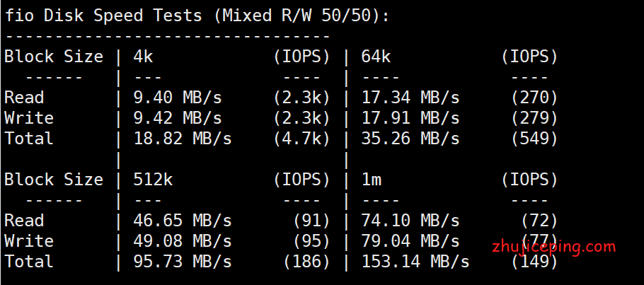Select the 4k block size label
644x285 pixels.
[143, 57]
